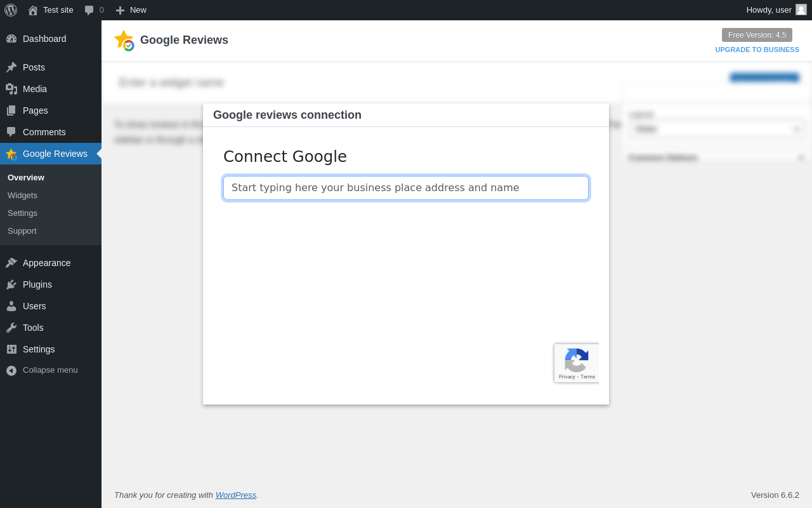Open the reCAPTCHA Terms link
The height and width of the screenshot is (508, 812).
[x=587, y=377]
